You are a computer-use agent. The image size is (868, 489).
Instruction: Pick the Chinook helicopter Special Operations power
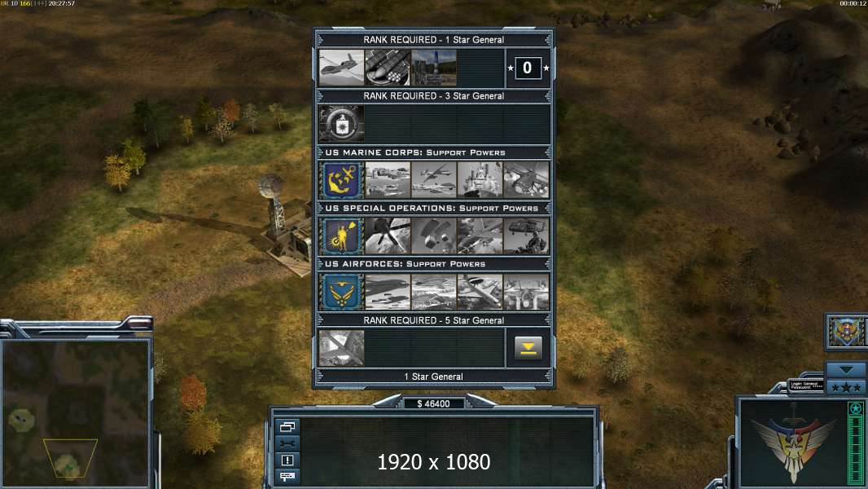pyautogui.click(x=527, y=236)
